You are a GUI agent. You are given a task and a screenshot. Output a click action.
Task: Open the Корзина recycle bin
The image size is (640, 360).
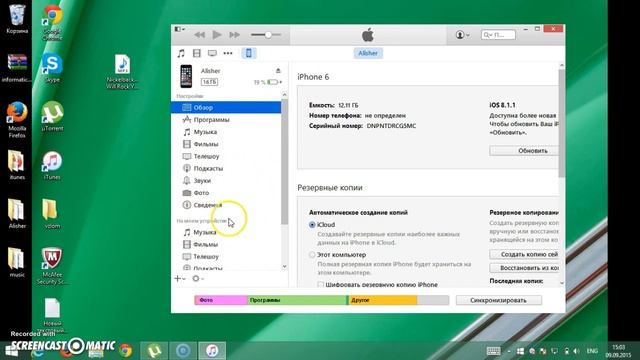click(17, 19)
